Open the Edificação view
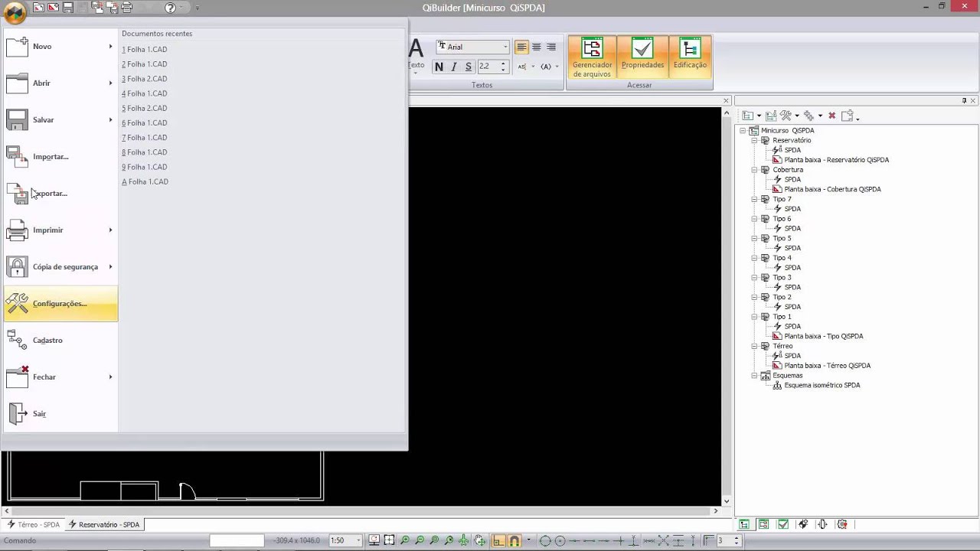The width and height of the screenshot is (980, 551). (690, 57)
